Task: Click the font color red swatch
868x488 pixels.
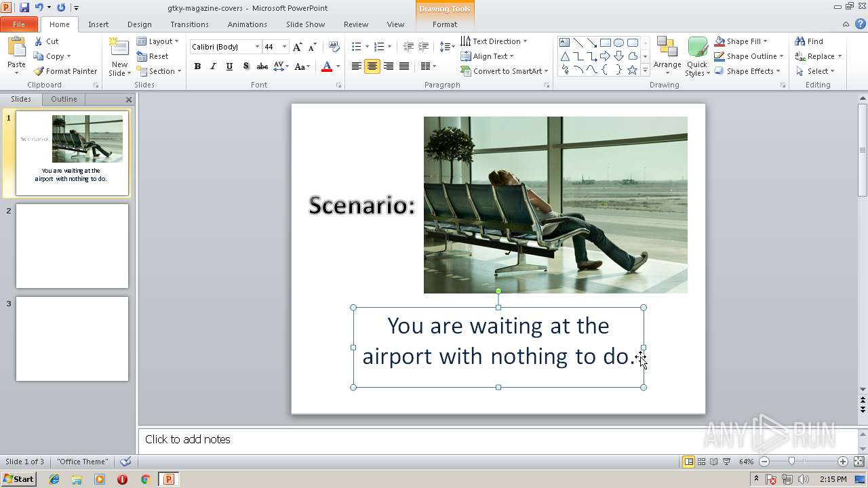Action: click(x=327, y=66)
